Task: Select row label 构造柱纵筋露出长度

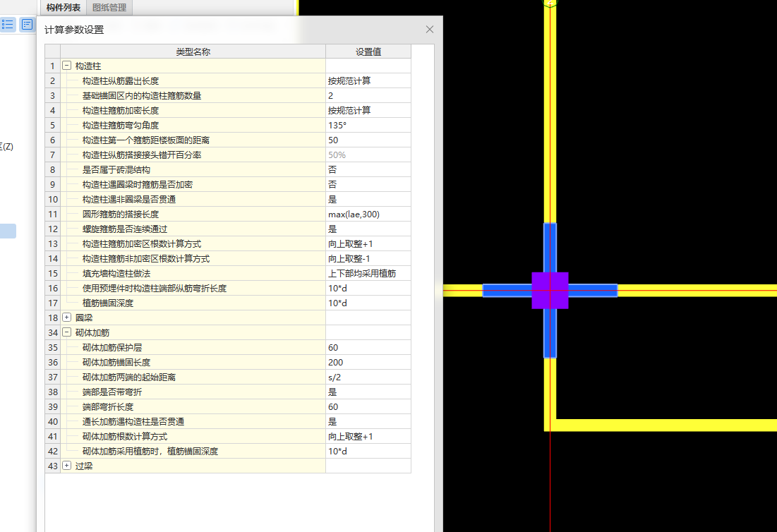Action: tap(121, 80)
